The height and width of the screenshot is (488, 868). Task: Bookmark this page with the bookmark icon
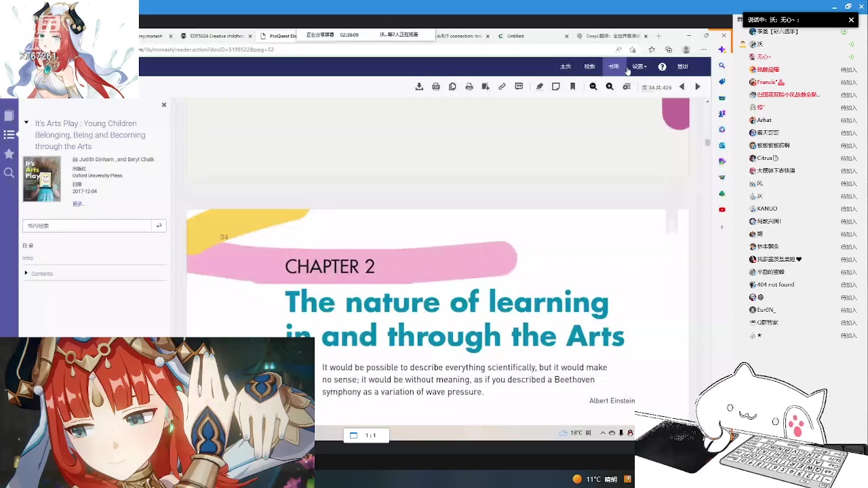tap(573, 87)
